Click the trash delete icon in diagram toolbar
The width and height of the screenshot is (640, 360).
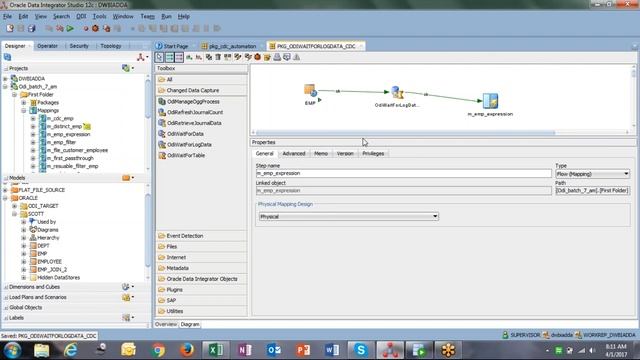[218, 57]
